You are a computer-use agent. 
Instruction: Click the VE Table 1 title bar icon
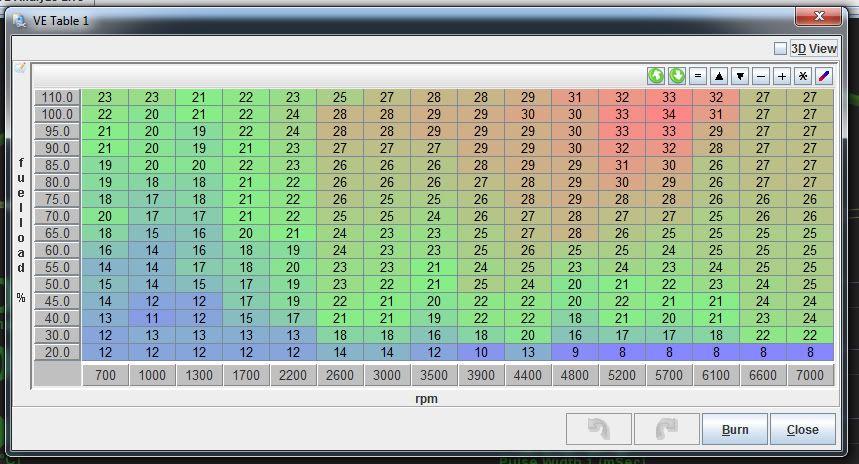pos(19,21)
